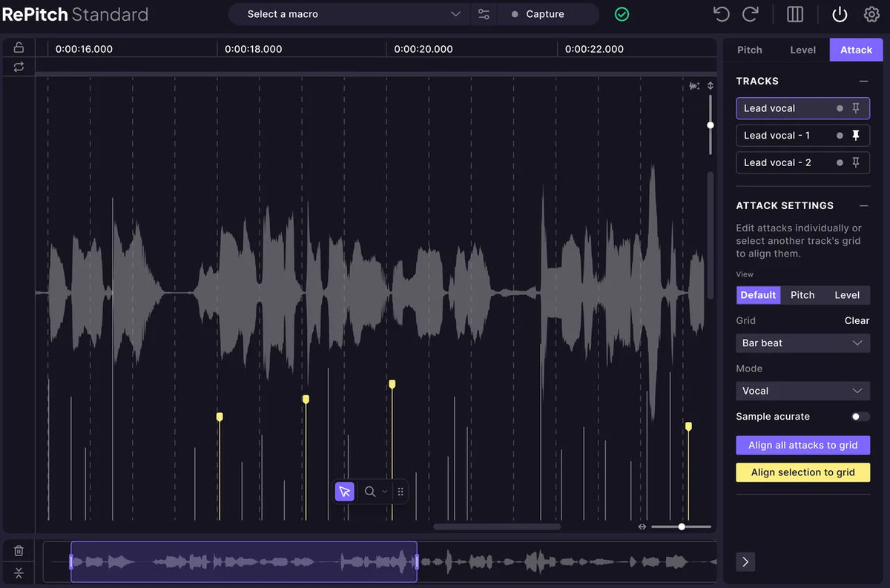Click Align all attacks to grid
This screenshot has height=588, width=890.
[x=802, y=445]
